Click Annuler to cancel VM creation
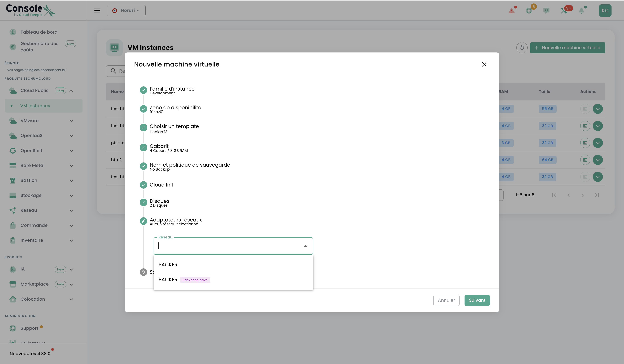 446,300
